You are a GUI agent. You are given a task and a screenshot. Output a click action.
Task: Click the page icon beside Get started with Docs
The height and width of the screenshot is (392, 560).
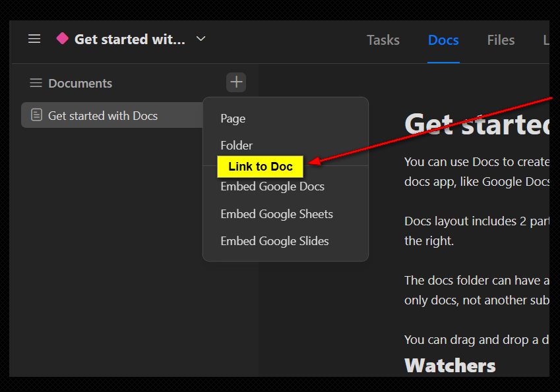click(36, 115)
